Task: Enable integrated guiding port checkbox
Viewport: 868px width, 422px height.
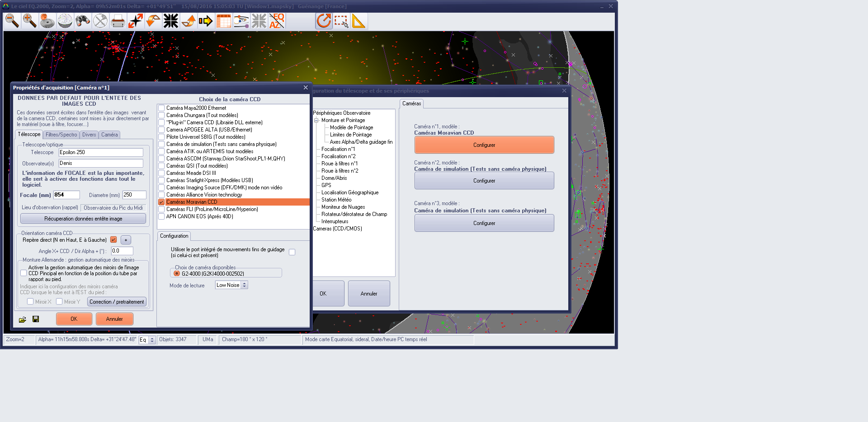Action: 292,252
